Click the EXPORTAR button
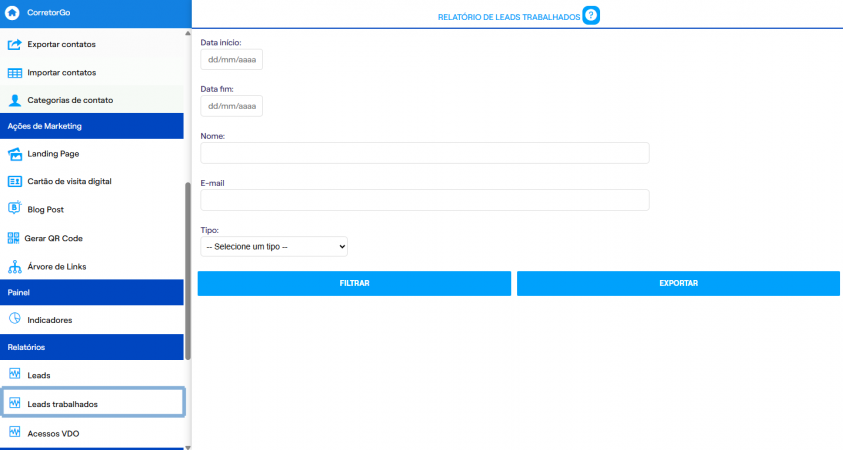 pyautogui.click(x=678, y=283)
